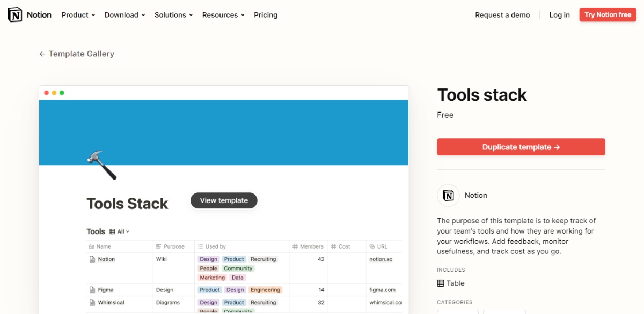
Task: Click the Log in link
Action: pyautogui.click(x=559, y=15)
